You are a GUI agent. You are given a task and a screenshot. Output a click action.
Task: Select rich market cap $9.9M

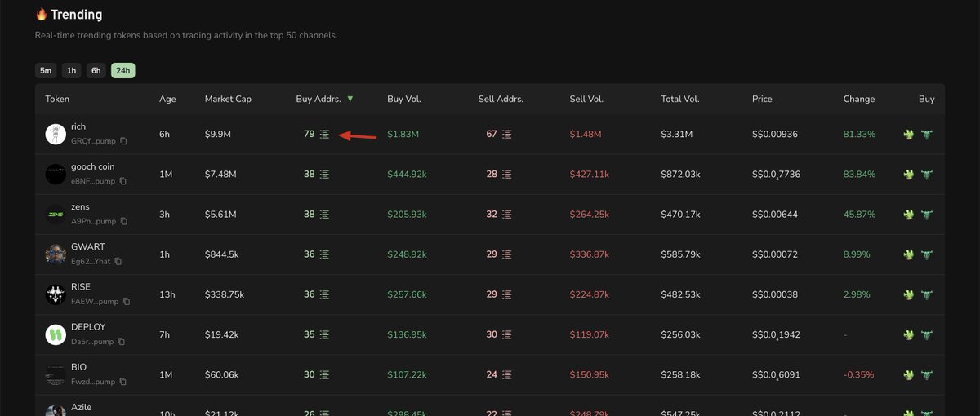click(x=218, y=134)
